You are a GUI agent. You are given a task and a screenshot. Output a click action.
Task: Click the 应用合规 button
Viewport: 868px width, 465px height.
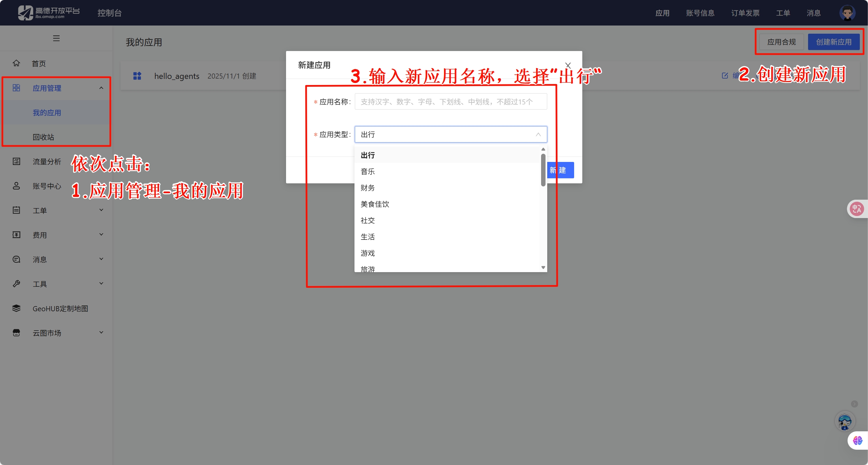[781, 41]
